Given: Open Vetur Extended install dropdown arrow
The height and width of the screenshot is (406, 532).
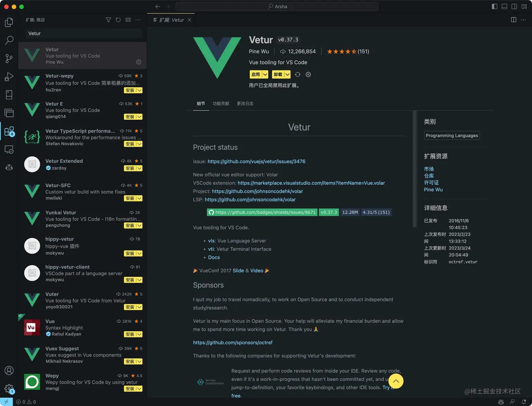Looking at the screenshot, I should pos(139,169).
